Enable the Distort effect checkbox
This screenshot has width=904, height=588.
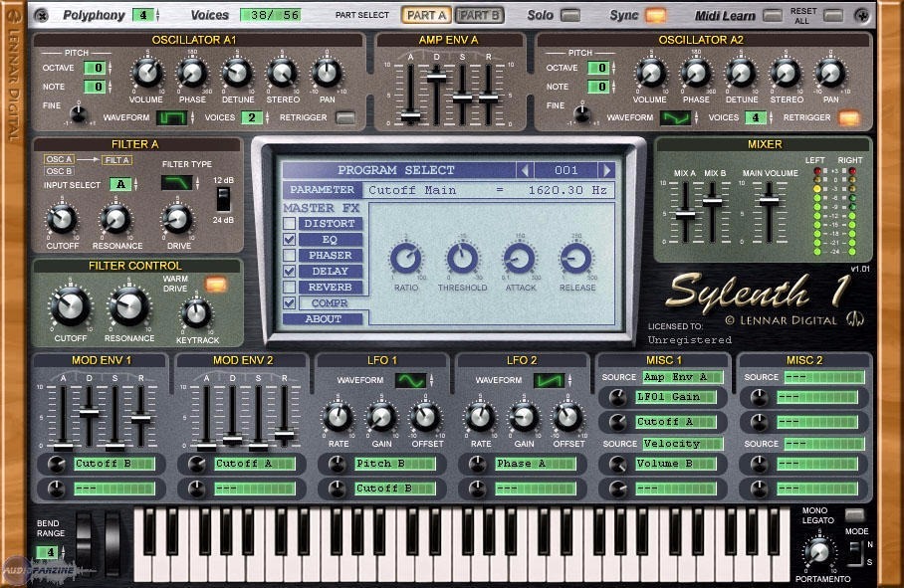point(290,224)
